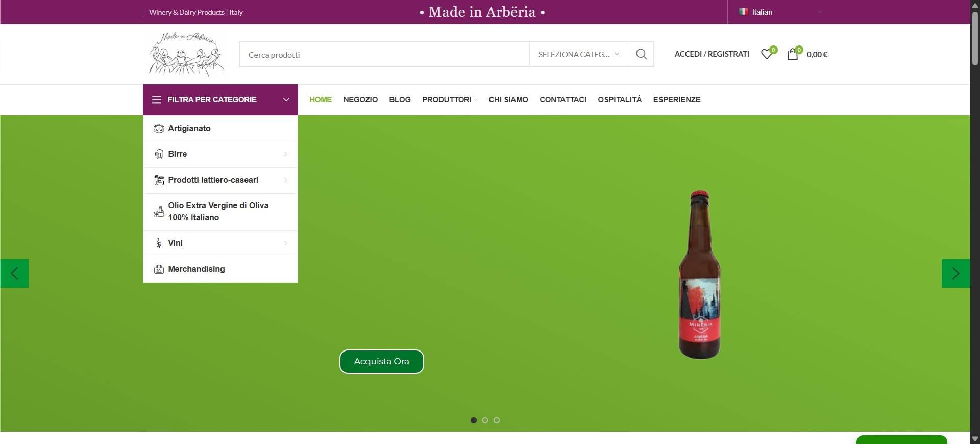Click the search magnifier icon
Screen dimensions: 980x444
coord(641,54)
